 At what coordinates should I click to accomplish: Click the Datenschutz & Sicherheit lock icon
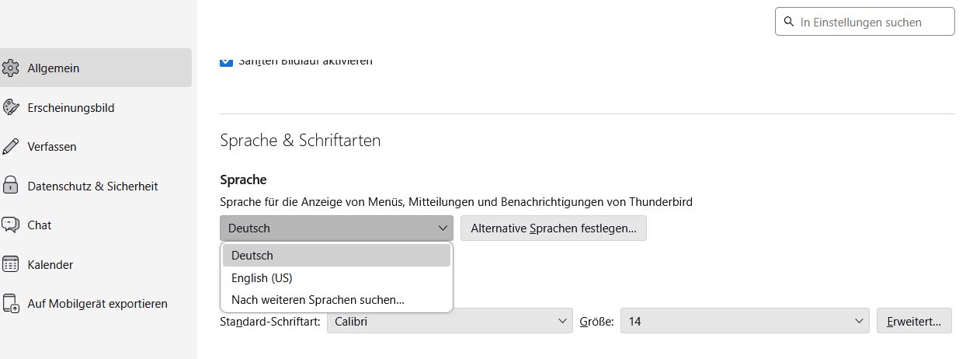(x=11, y=186)
